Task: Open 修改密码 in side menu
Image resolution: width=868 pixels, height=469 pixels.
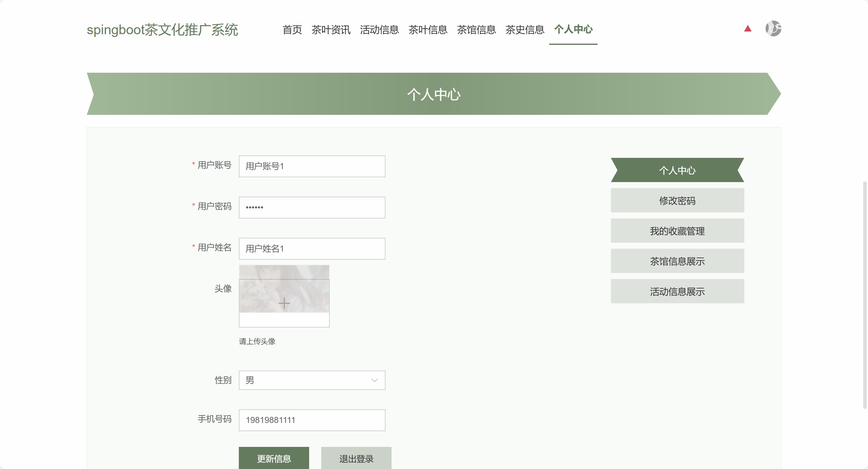Action: [x=677, y=201]
